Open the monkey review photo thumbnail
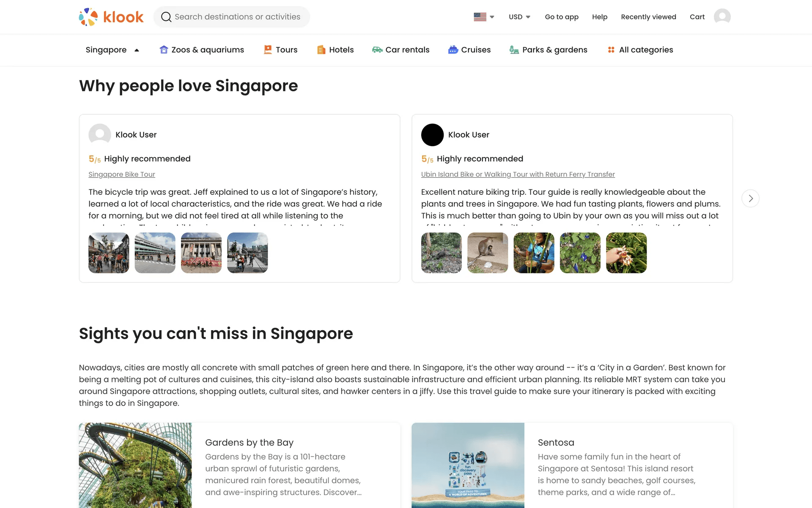Screen dimensions: 812x508 pos(487,253)
